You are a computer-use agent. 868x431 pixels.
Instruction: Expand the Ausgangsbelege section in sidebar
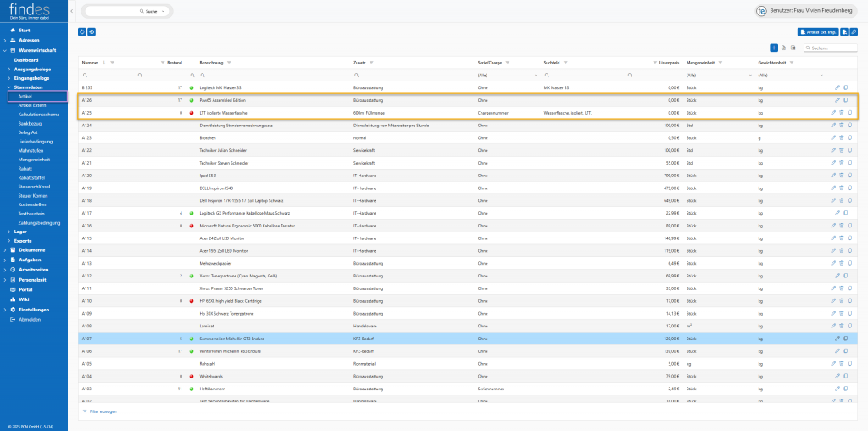tap(8, 69)
